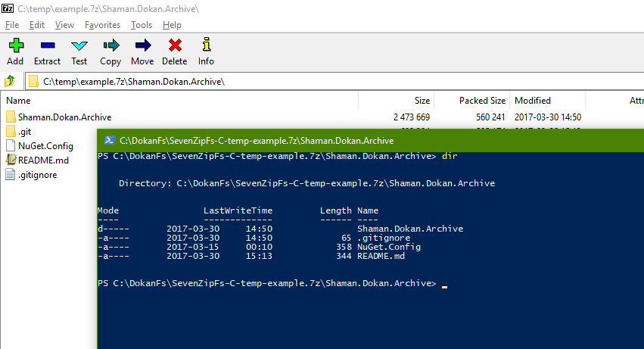The height and width of the screenshot is (349, 644).
Task: Click the packed size value 560 241
Action: (x=490, y=117)
